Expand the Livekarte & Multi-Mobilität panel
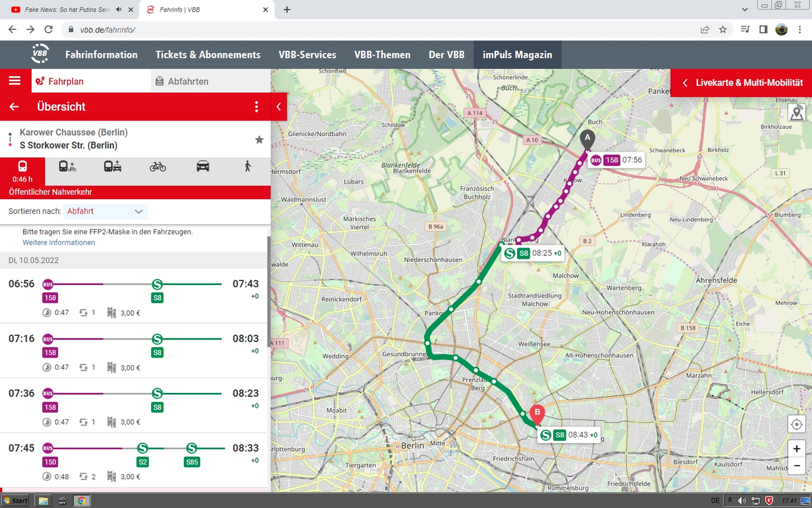The image size is (812, 508). pyautogui.click(x=742, y=83)
